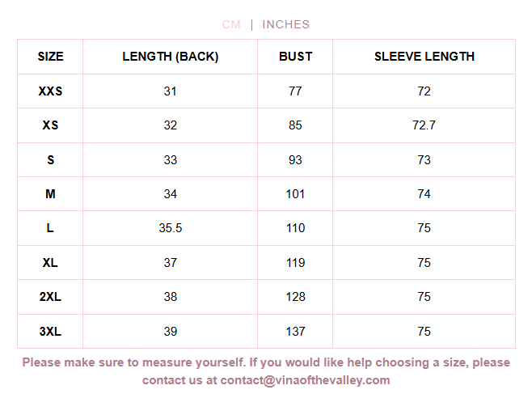Select the SIZE column header

point(50,57)
